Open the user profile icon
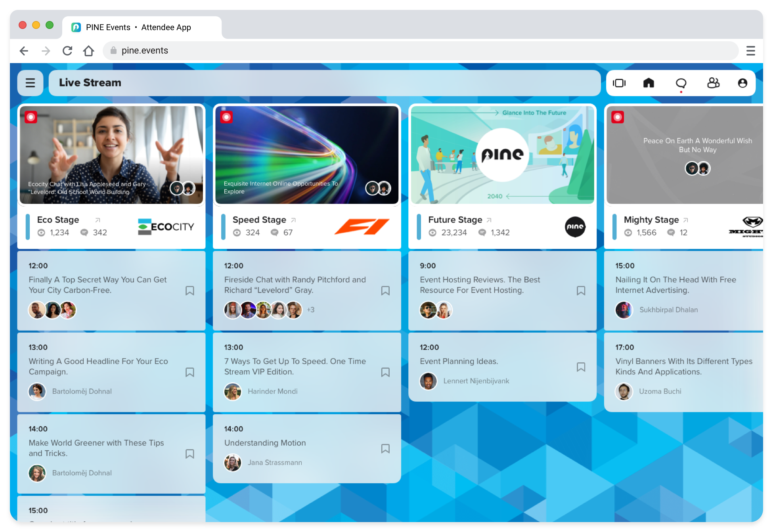The image size is (773, 532). pos(742,83)
